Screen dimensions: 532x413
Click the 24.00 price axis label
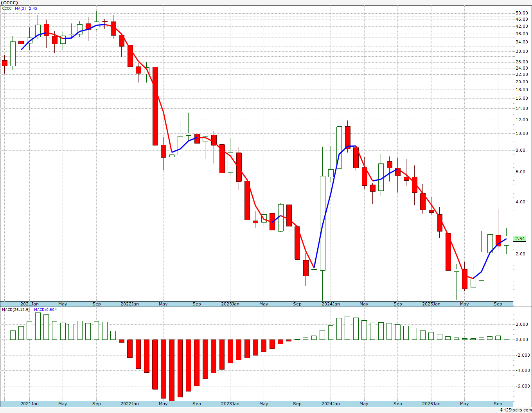tap(522, 68)
